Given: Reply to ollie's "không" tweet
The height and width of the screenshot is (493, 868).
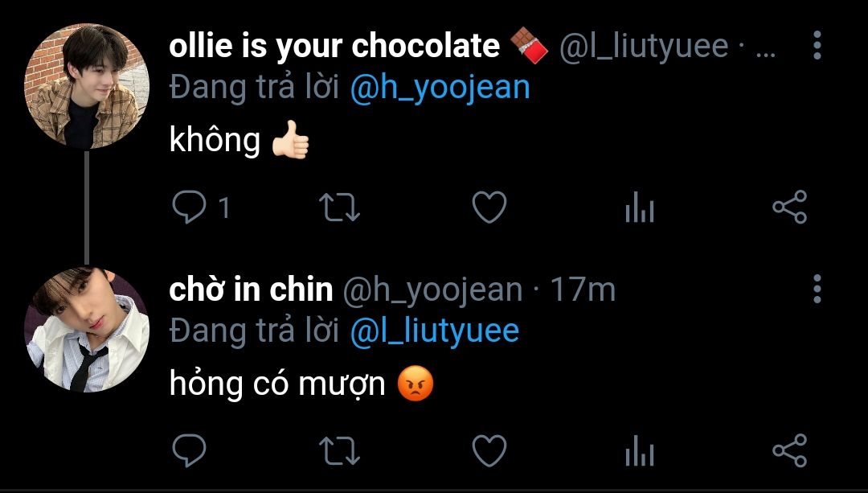Looking at the screenshot, I should pyautogui.click(x=190, y=207).
